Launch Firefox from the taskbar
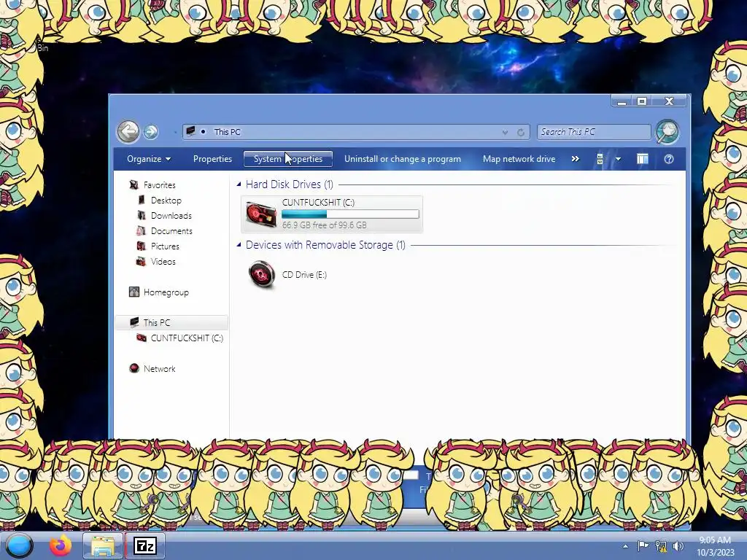 tap(61, 545)
